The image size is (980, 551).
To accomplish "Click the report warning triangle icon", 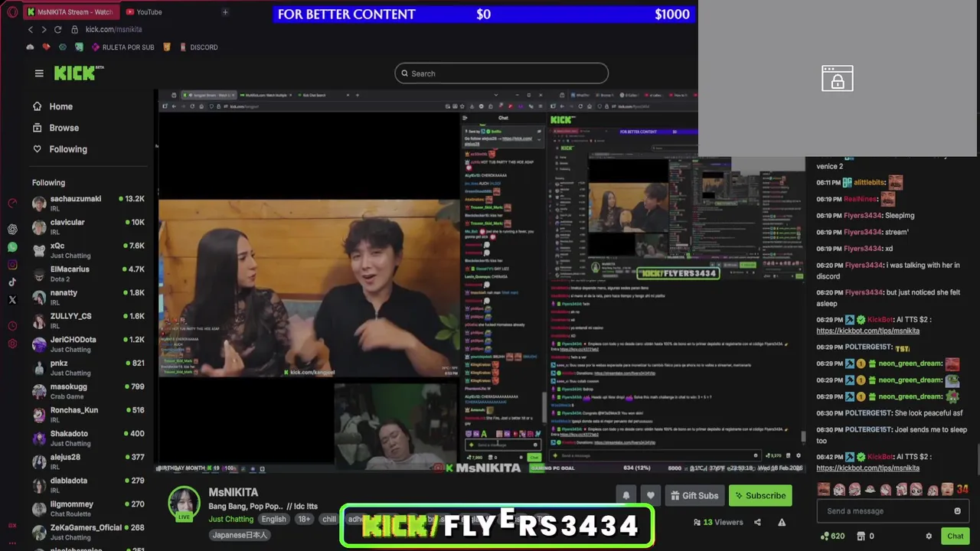I will click(x=782, y=522).
